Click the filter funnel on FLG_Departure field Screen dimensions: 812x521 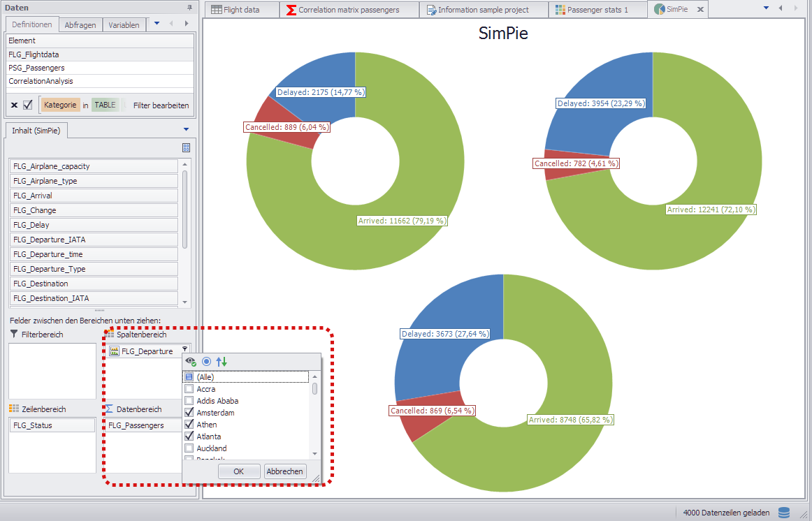184,350
